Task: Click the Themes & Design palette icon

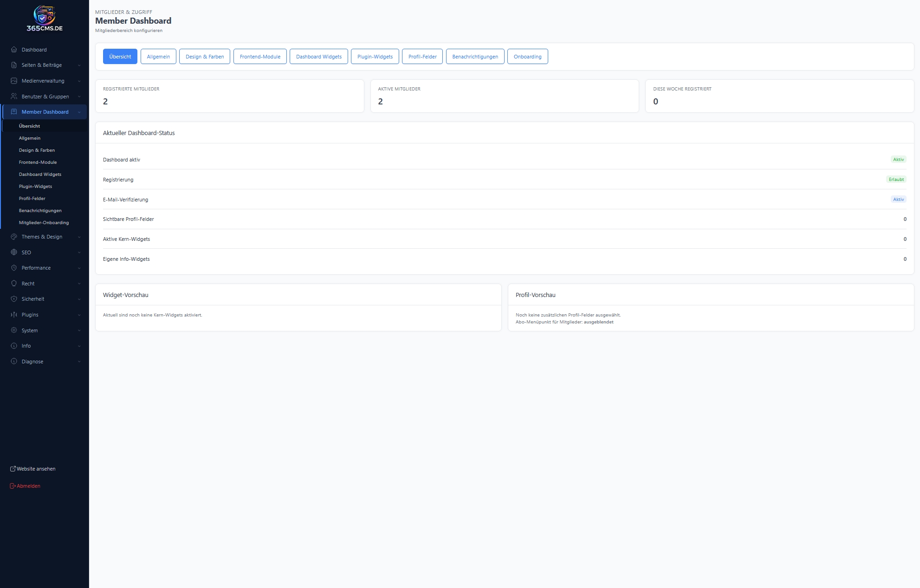Action: (x=14, y=237)
